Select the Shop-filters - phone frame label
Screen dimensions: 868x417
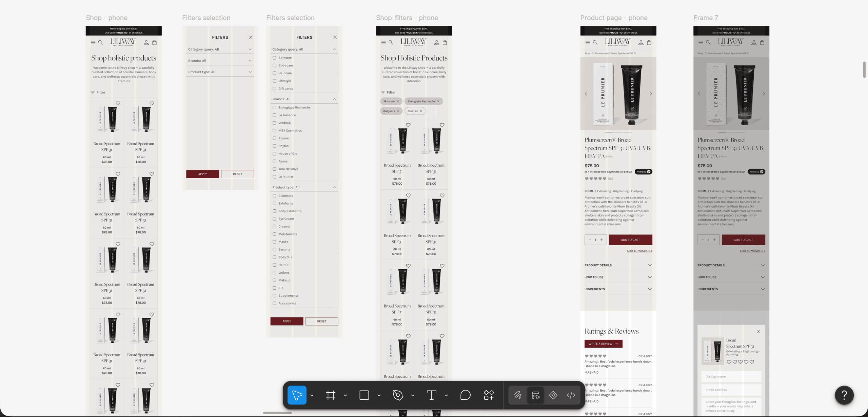pyautogui.click(x=407, y=18)
